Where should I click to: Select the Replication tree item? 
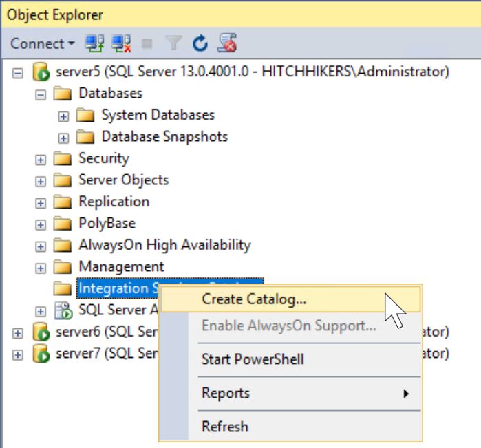(x=114, y=202)
